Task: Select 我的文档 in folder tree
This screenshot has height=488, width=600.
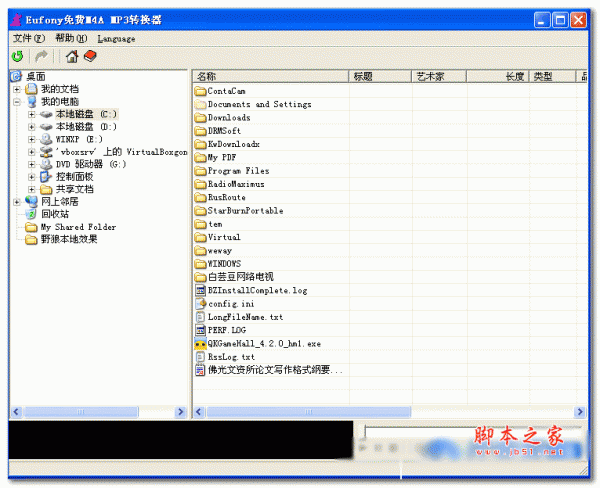Action: click(60, 89)
